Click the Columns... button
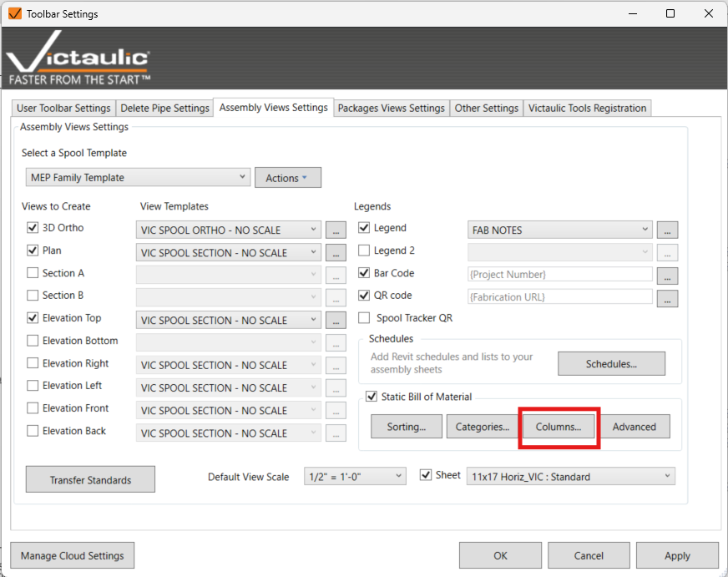Viewport: 728px width, 577px height. 559,427
